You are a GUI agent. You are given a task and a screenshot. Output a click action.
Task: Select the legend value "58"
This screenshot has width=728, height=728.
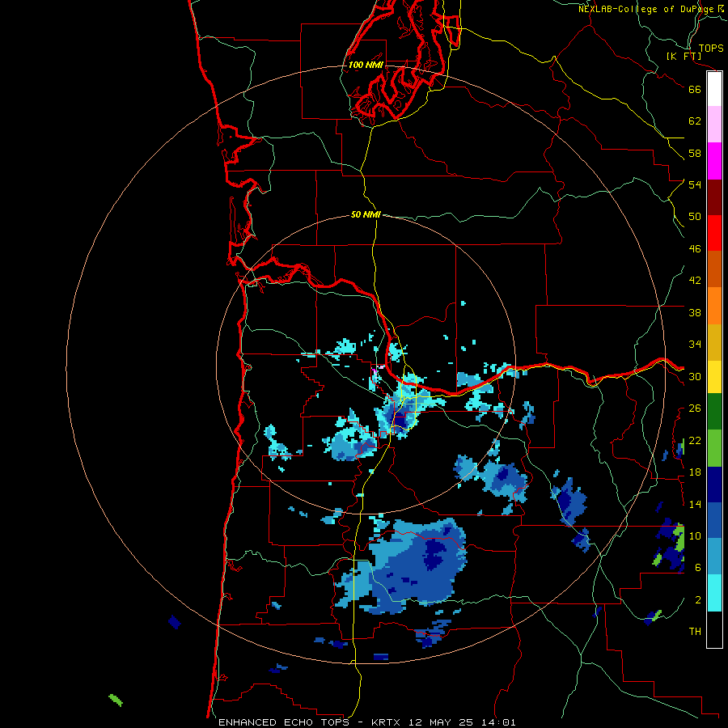(x=695, y=153)
